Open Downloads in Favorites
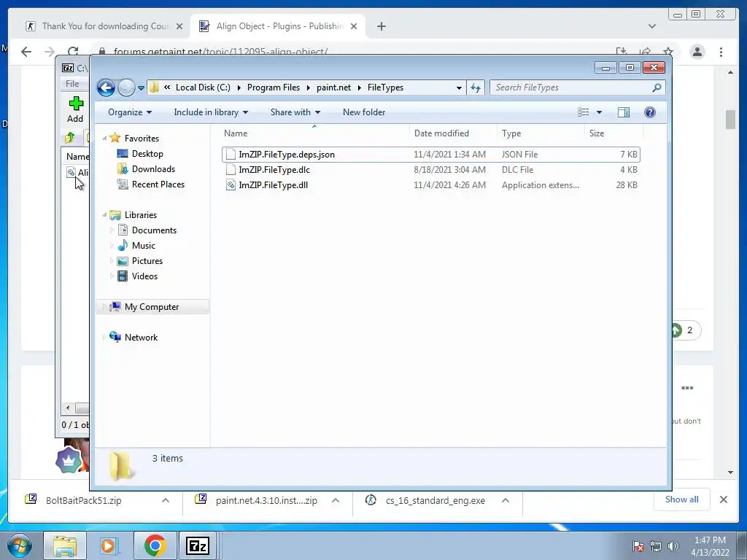Viewport: 747px width, 560px height. pyautogui.click(x=153, y=169)
